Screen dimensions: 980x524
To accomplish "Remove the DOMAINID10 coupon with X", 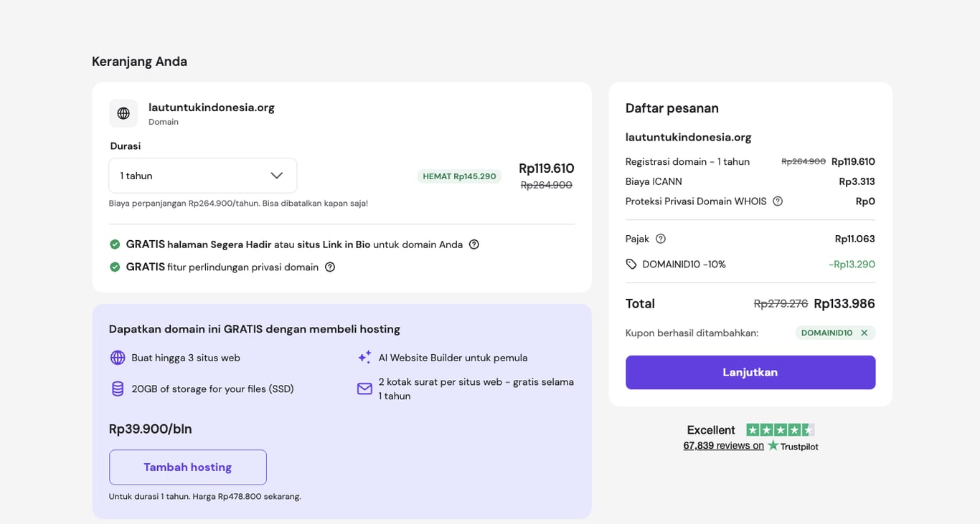I will (864, 333).
